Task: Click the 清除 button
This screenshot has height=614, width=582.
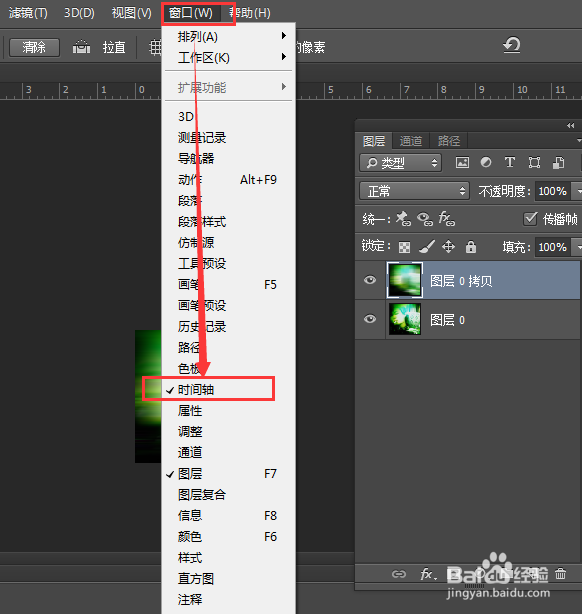Action: pyautogui.click(x=34, y=47)
